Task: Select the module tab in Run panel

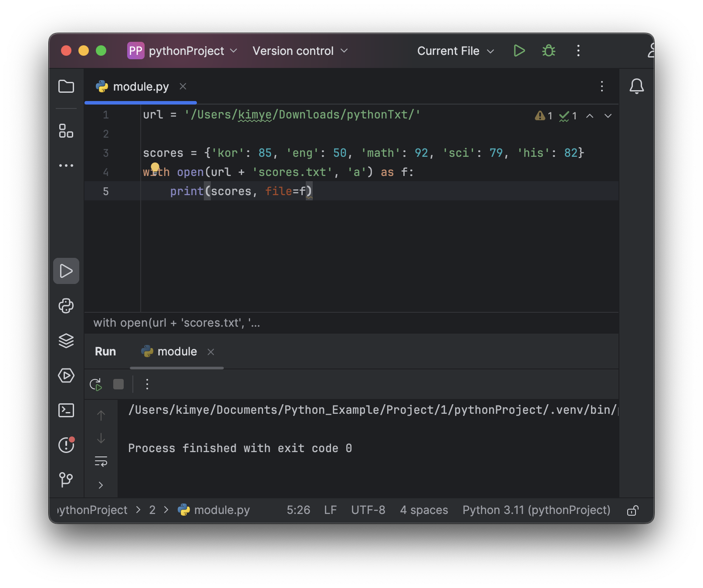Action: [177, 351]
